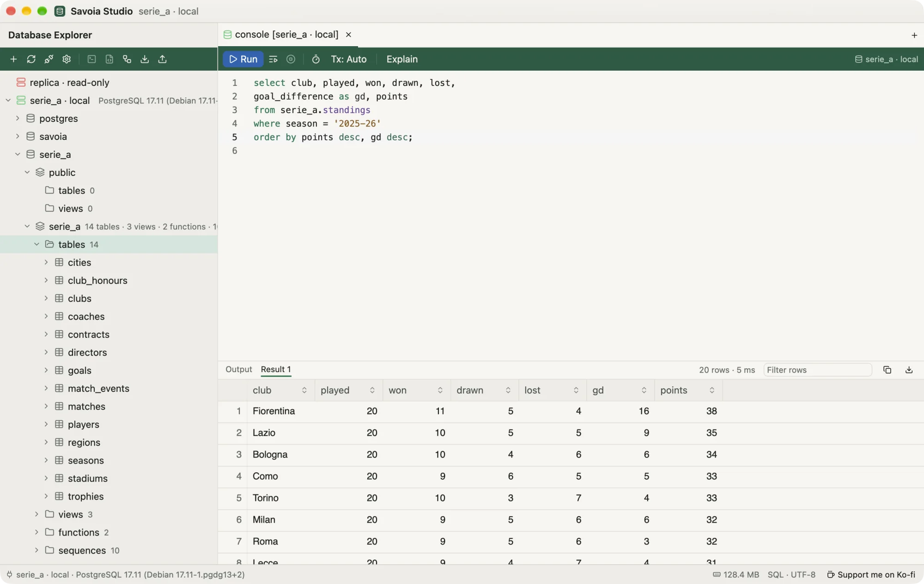
Task: Click the Explain button
Action: [x=402, y=59]
